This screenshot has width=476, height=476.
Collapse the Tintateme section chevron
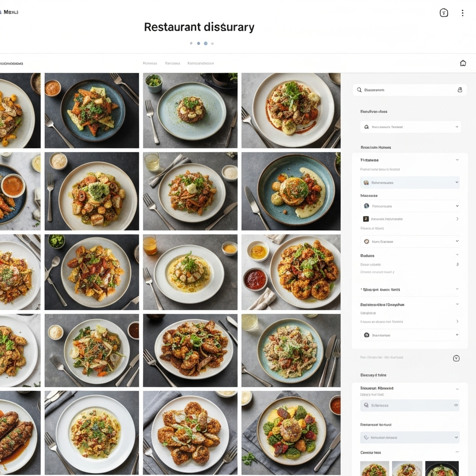click(457, 160)
